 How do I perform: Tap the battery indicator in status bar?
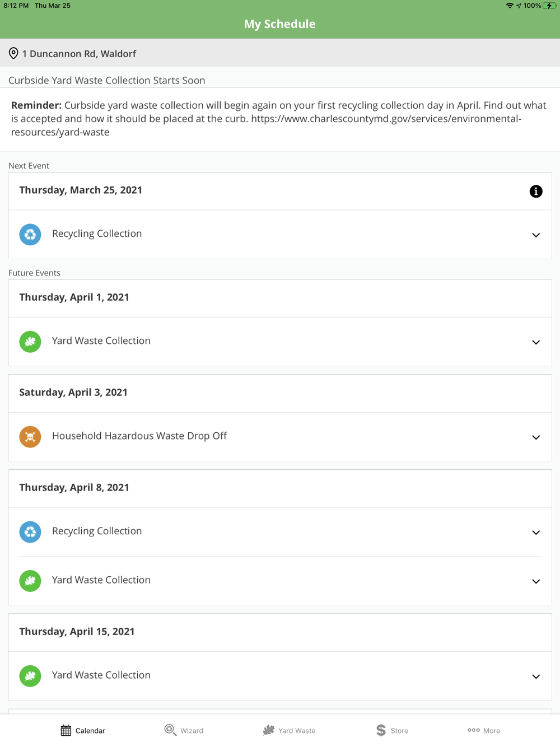point(550,6)
